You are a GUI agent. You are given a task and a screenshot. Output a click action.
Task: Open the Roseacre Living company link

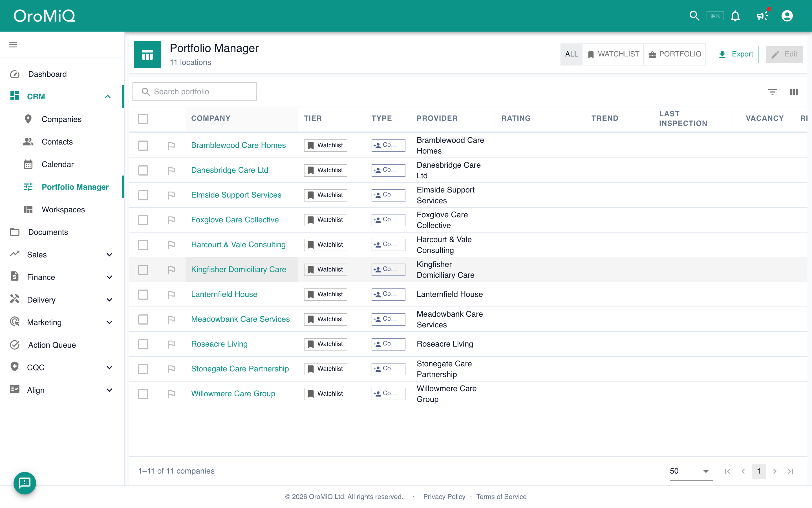pyautogui.click(x=219, y=344)
